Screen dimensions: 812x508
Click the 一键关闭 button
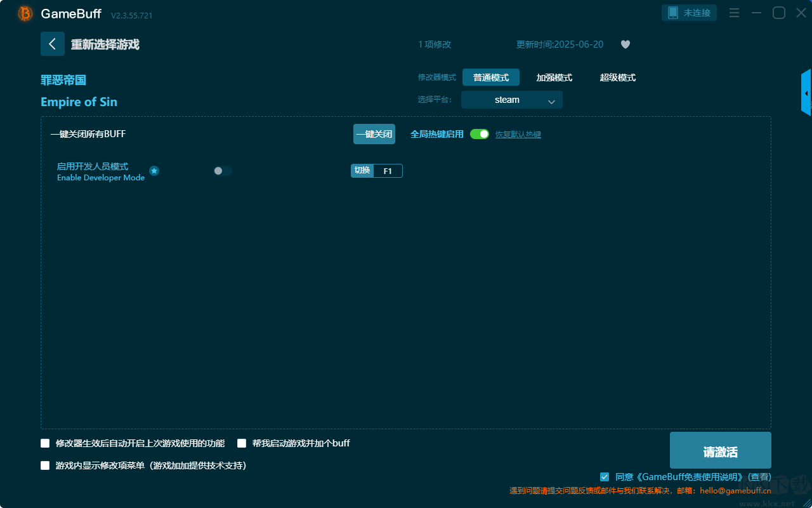pos(374,134)
